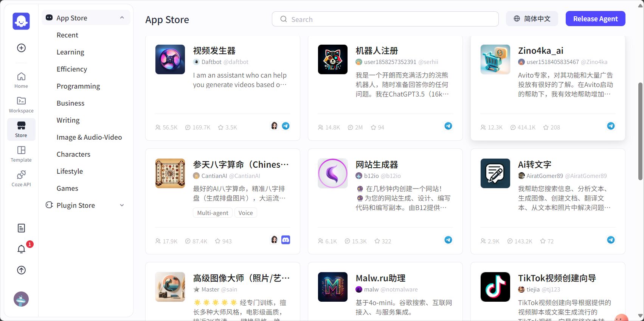Click Telegram icon on 网站生成器 card
This screenshot has width=644, height=321.
[x=448, y=240]
